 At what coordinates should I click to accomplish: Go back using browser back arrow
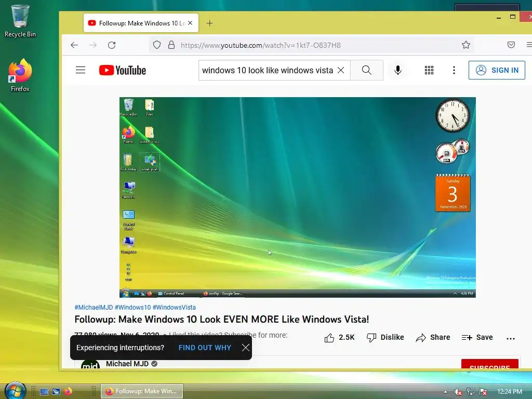click(x=74, y=45)
